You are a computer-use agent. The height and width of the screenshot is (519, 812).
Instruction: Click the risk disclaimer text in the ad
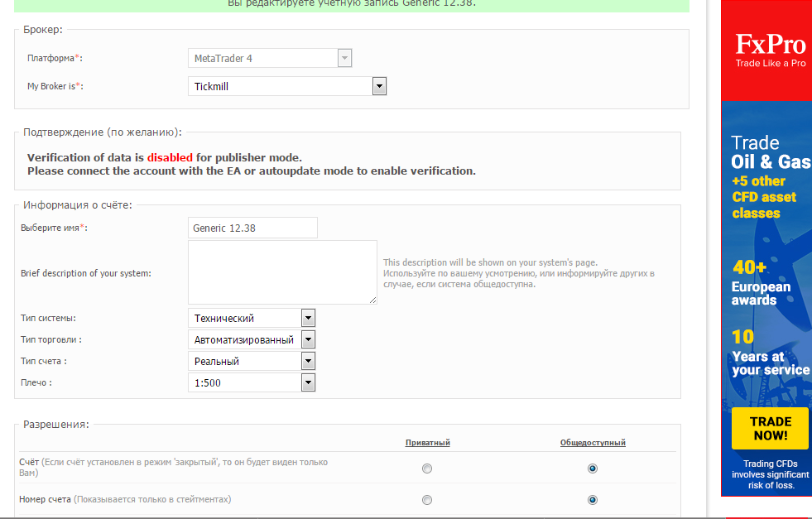pyautogui.click(x=770, y=474)
